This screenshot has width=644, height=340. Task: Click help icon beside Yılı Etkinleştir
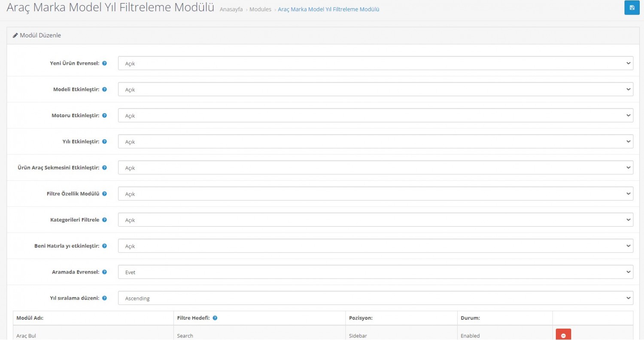click(104, 142)
